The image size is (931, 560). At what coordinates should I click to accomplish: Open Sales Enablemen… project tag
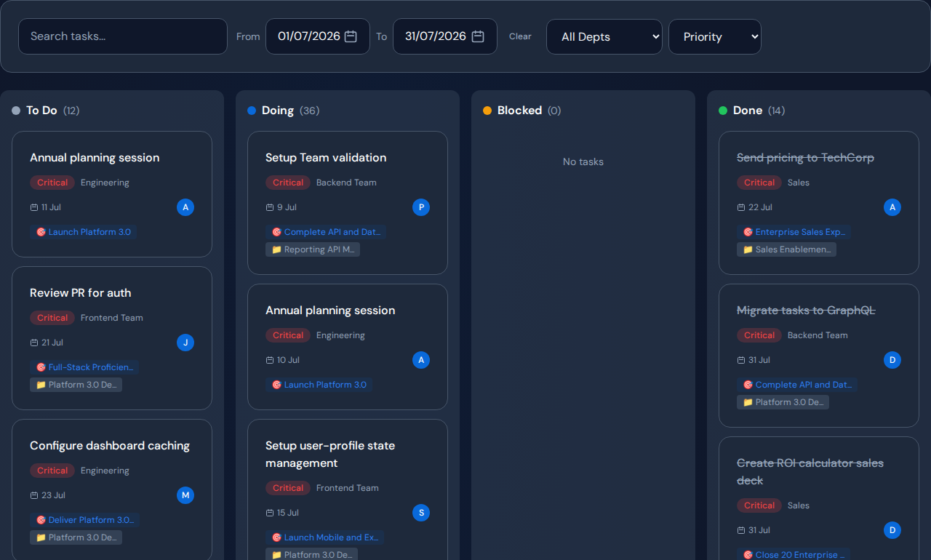(787, 249)
